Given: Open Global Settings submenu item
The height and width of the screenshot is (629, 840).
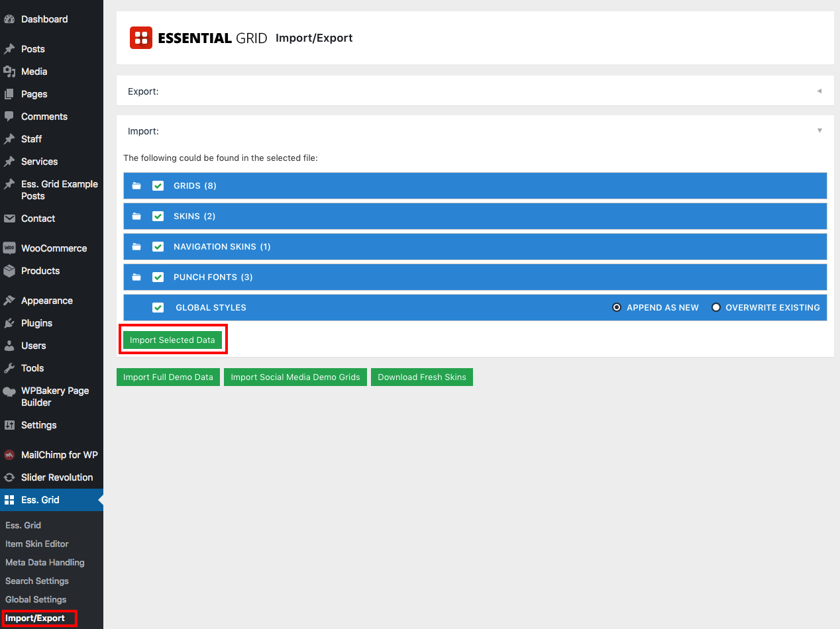Looking at the screenshot, I should [x=36, y=599].
